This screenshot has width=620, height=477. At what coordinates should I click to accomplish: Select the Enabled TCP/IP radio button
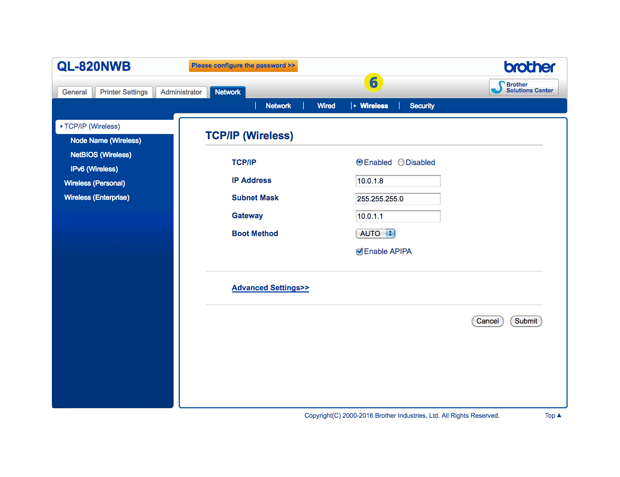(x=359, y=162)
